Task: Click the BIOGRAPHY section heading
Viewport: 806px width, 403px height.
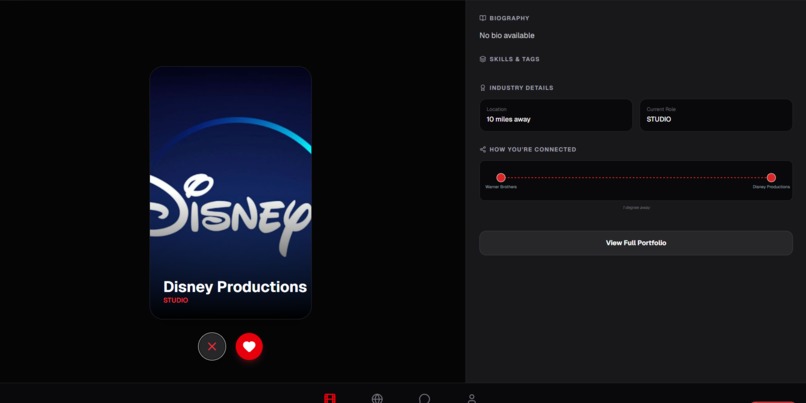Action: 509,18
